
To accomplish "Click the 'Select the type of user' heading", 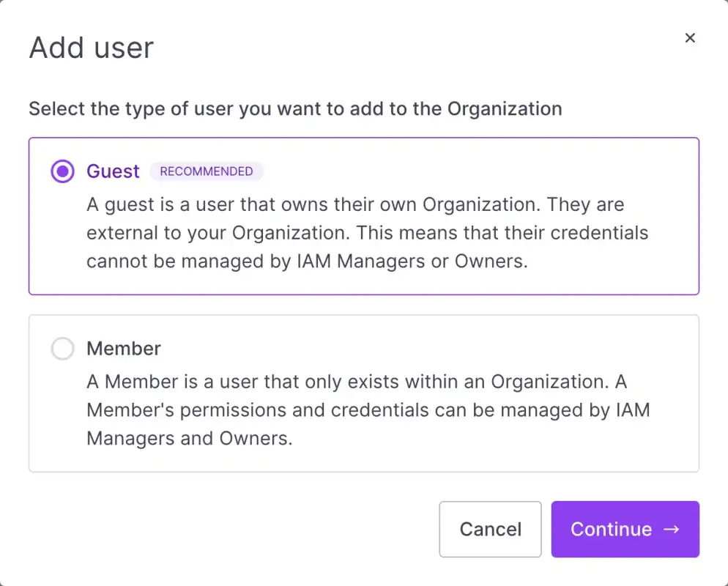I will pos(295,108).
